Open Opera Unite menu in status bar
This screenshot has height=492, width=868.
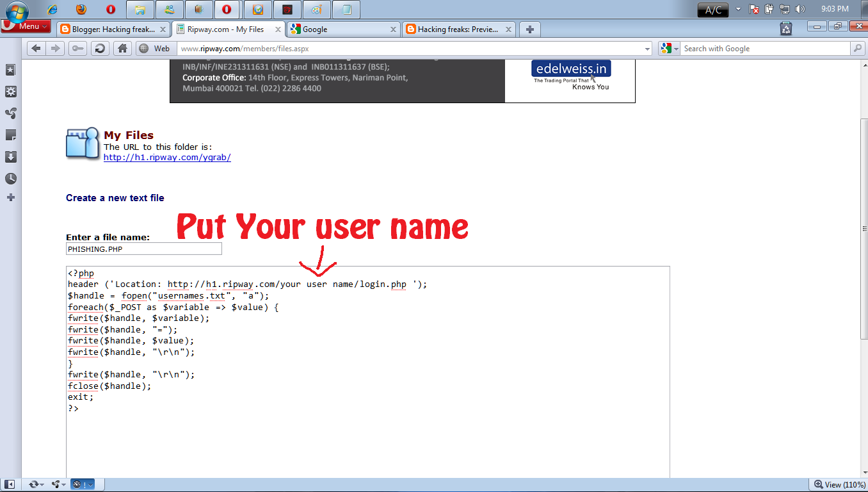59,484
